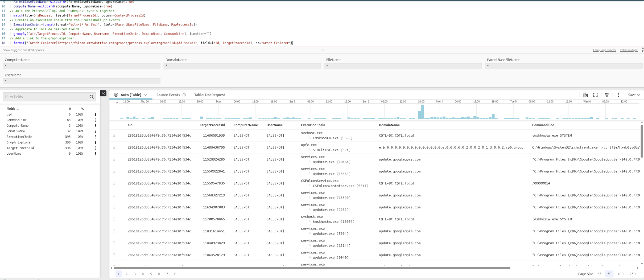Click the Source Events info icon

coord(184,95)
